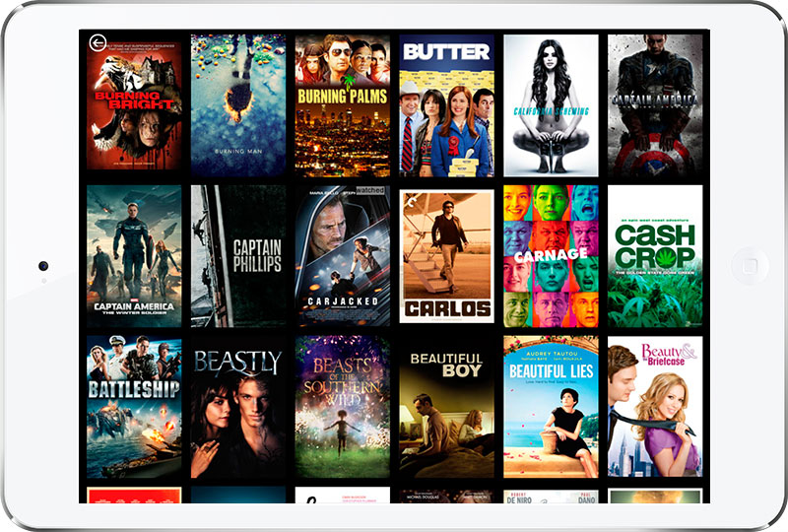Image resolution: width=788 pixels, height=532 pixels.
Task: Open the Burning Bright poster
Action: pyautogui.click(x=134, y=105)
